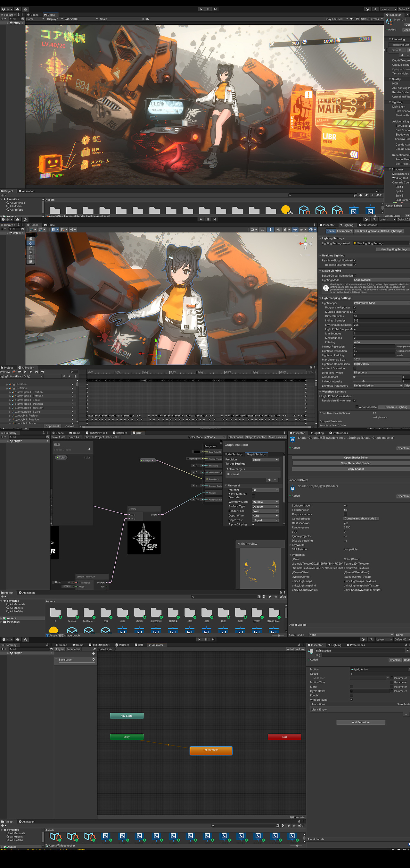Remove the Active Target with the minus
Image resolution: width=410 pixels, height=868 pixels.
coord(275,479)
